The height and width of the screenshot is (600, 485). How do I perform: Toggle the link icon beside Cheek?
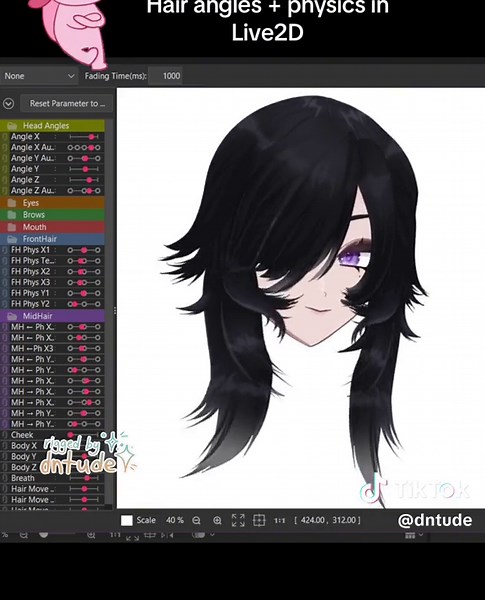[4, 435]
